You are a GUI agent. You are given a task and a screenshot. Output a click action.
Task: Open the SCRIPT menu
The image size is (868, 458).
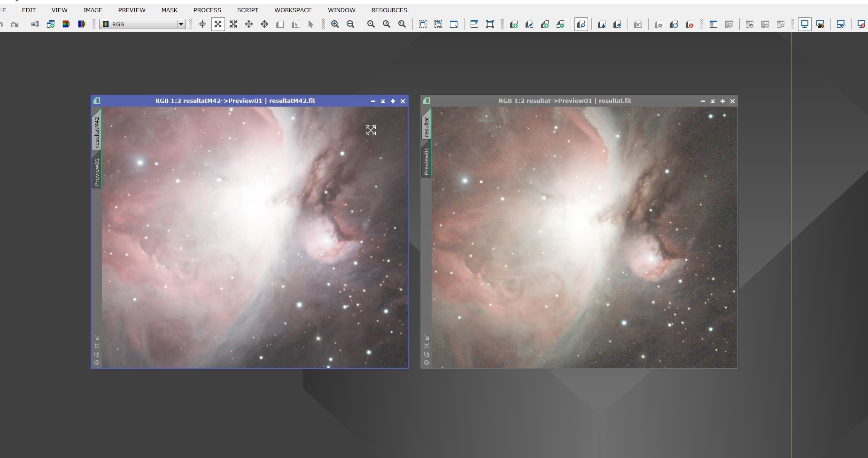(x=248, y=10)
